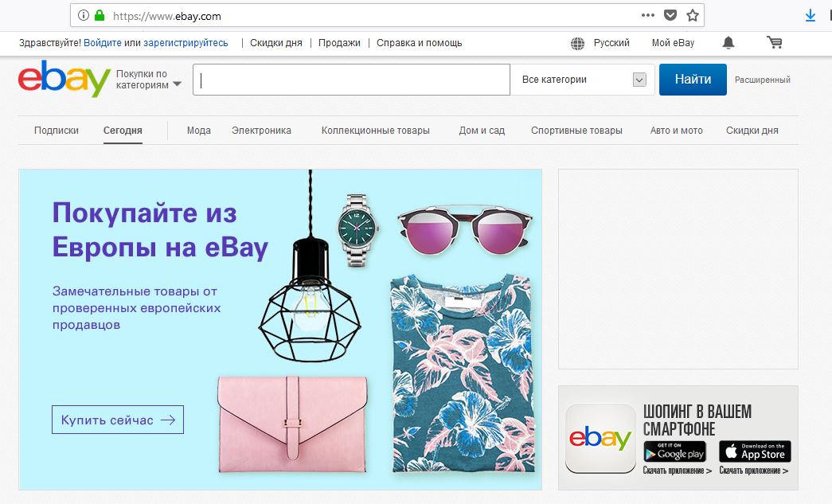
Task: Click into the eBay search field
Action: point(351,80)
